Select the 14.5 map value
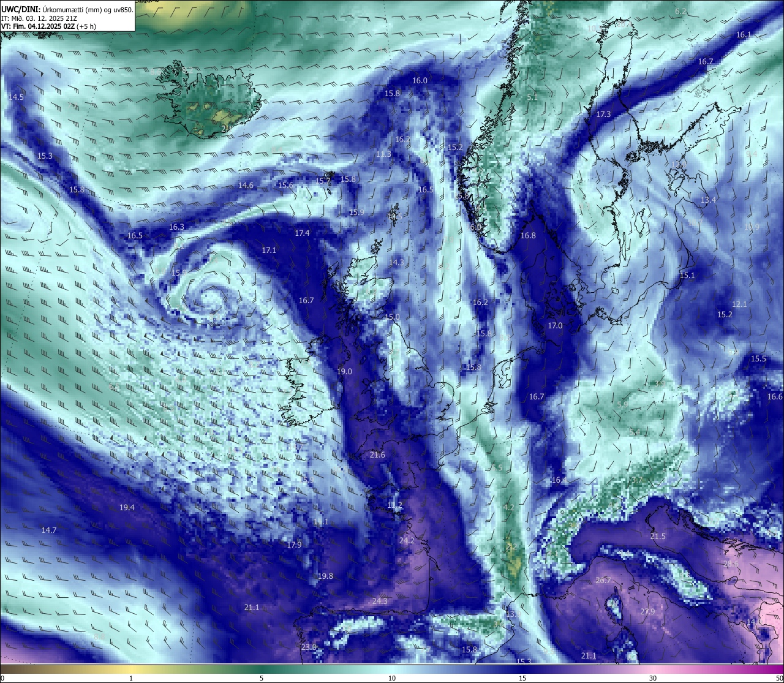This screenshot has height=683, width=784. [16, 97]
